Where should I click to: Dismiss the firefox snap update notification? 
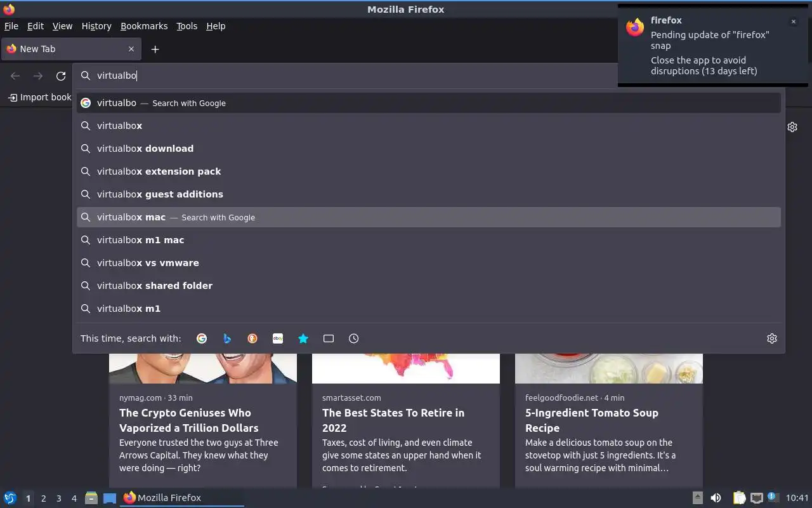click(793, 22)
